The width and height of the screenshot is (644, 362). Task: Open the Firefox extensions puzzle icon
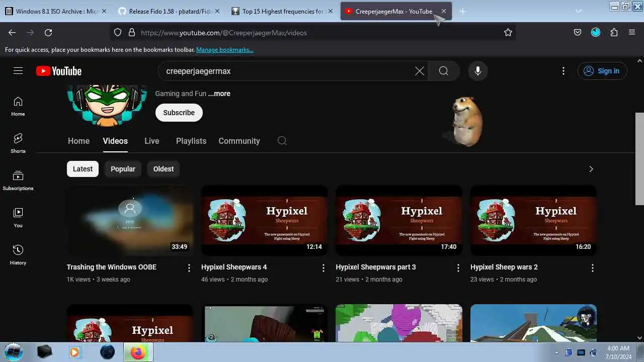(614, 32)
